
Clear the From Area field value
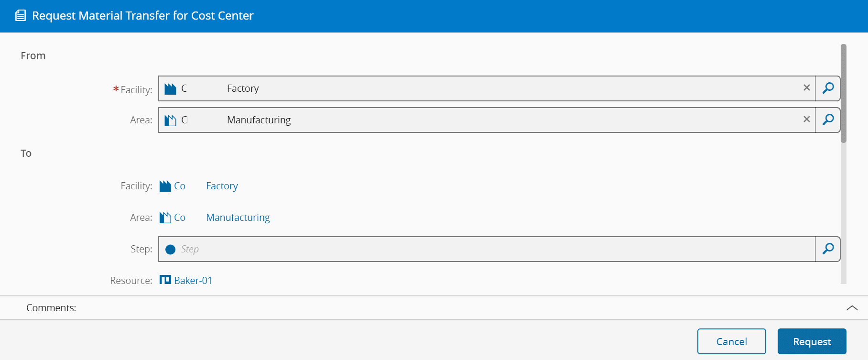(x=806, y=120)
